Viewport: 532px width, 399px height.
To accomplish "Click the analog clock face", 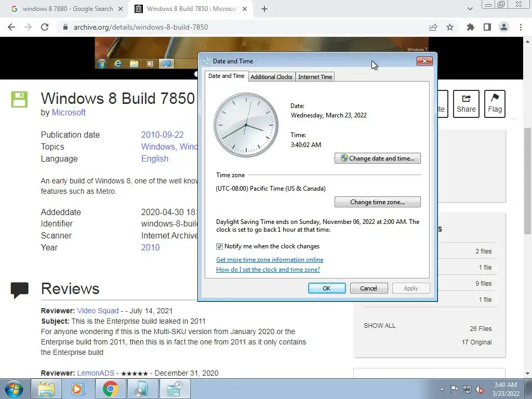I will click(x=246, y=125).
